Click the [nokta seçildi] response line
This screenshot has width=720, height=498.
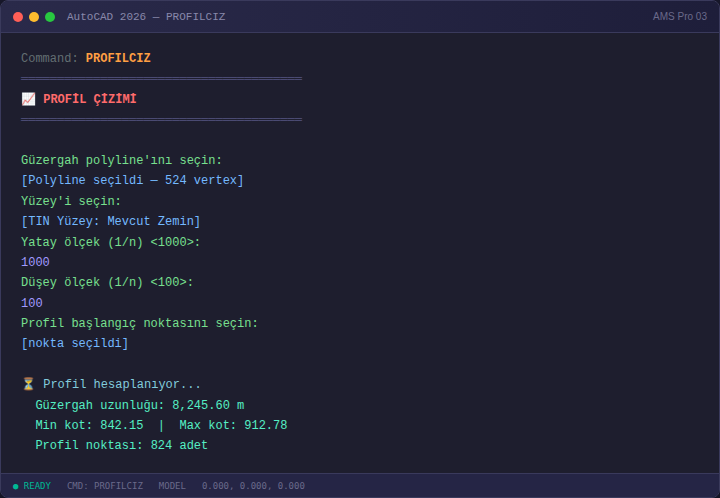[75, 343]
